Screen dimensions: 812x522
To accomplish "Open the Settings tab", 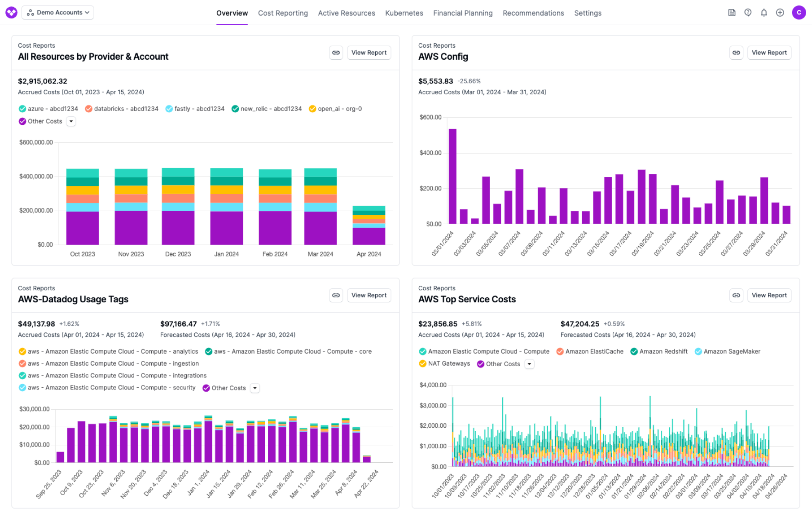I will (x=588, y=13).
